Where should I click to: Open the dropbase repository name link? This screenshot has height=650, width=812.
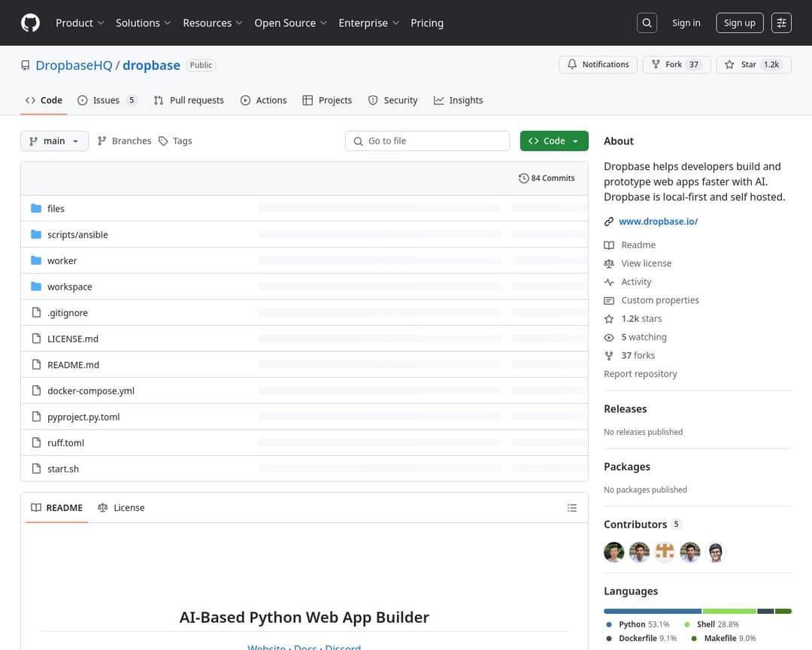point(151,65)
